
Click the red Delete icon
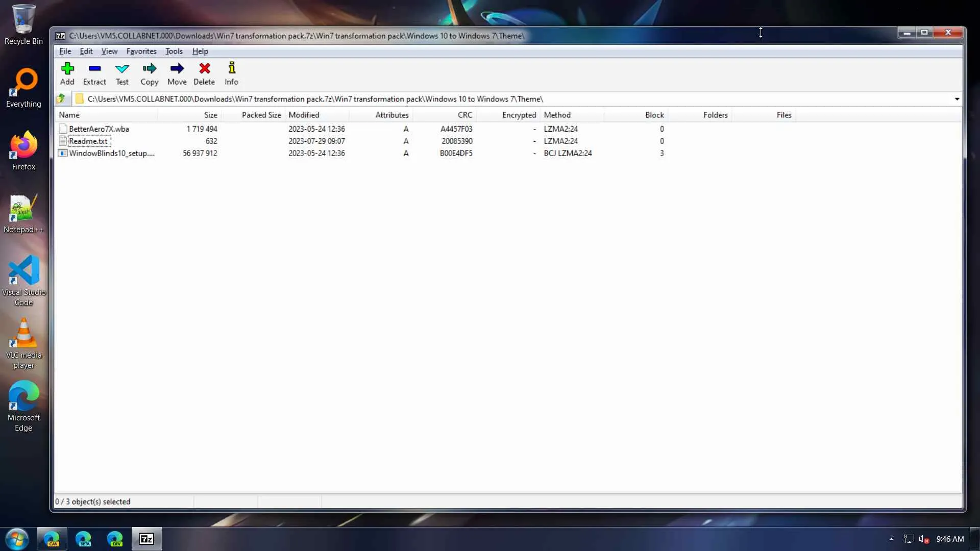click(x=204, y=73)
